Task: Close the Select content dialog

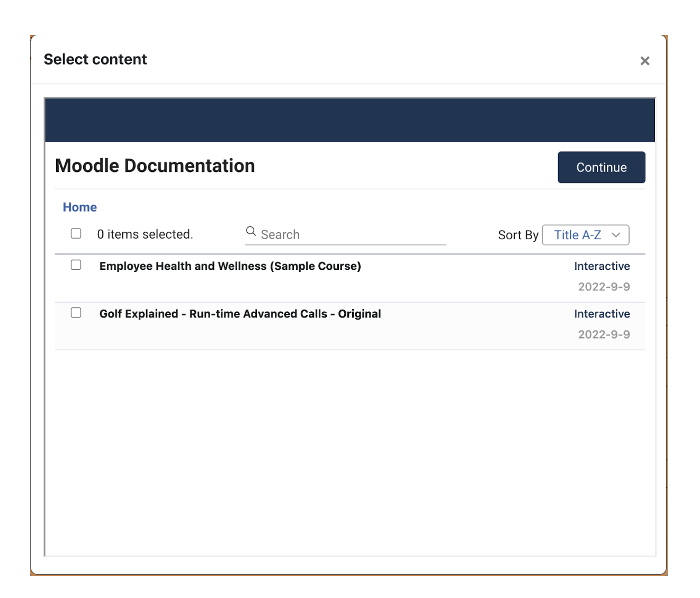Action: tap(644, 61)
